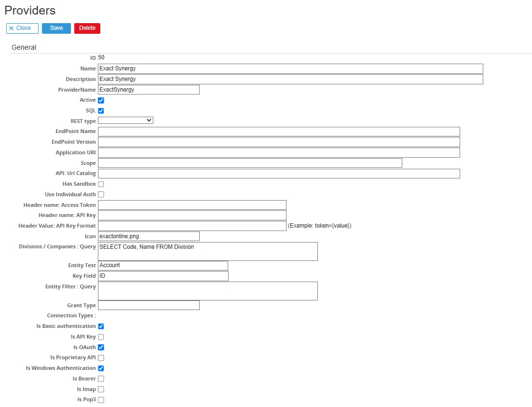The height and width of the screenshot is (407, 532).
Task: Focus the EndPoint Name text field
Action: [x=279, y=132]
